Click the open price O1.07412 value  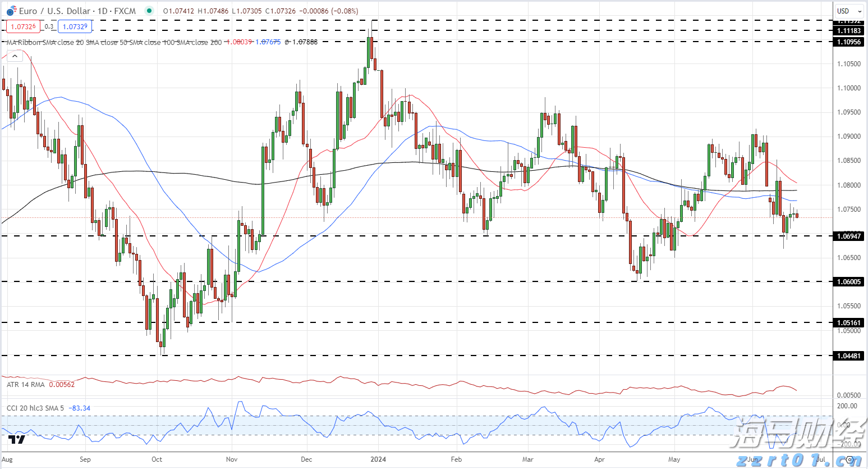click(180, 11)
